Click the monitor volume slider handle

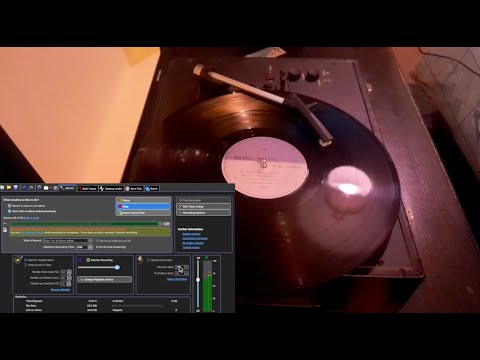(117, 267)
